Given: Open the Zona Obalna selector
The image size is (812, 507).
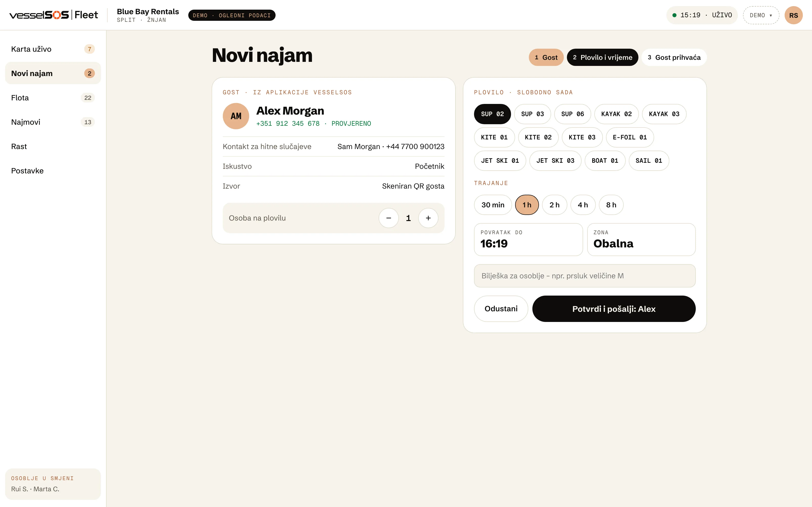Looking at the screenshot, I should [x=641, y=239].
